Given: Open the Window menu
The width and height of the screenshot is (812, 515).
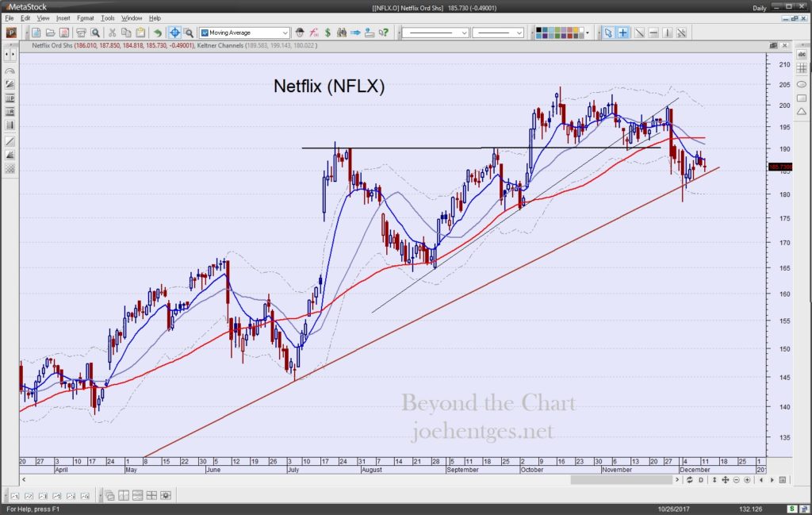Looking at the screenshot, I should [132, 18].
